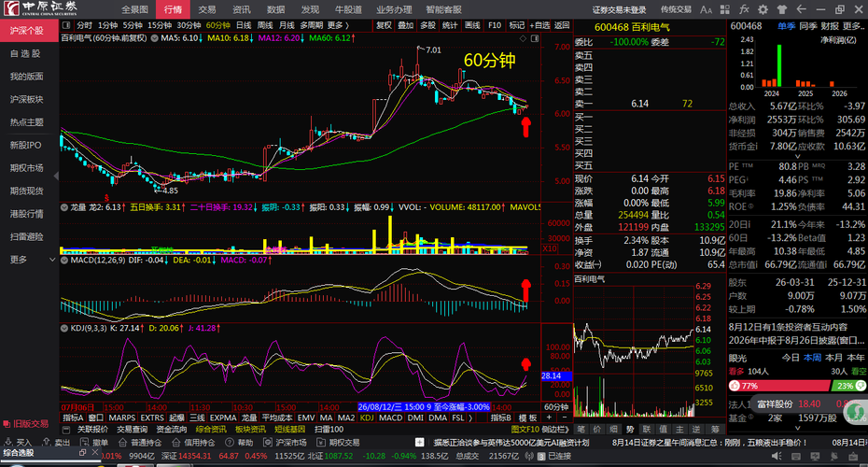The image size is (868, 467).
Task: Click the F10 button in chart toolbar
Action: point(495,25)
